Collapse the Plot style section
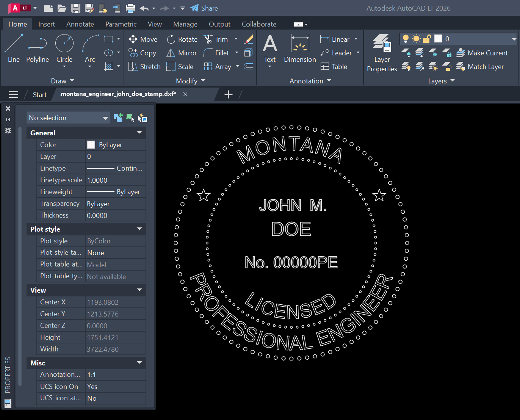 click(x=139, y=229)
